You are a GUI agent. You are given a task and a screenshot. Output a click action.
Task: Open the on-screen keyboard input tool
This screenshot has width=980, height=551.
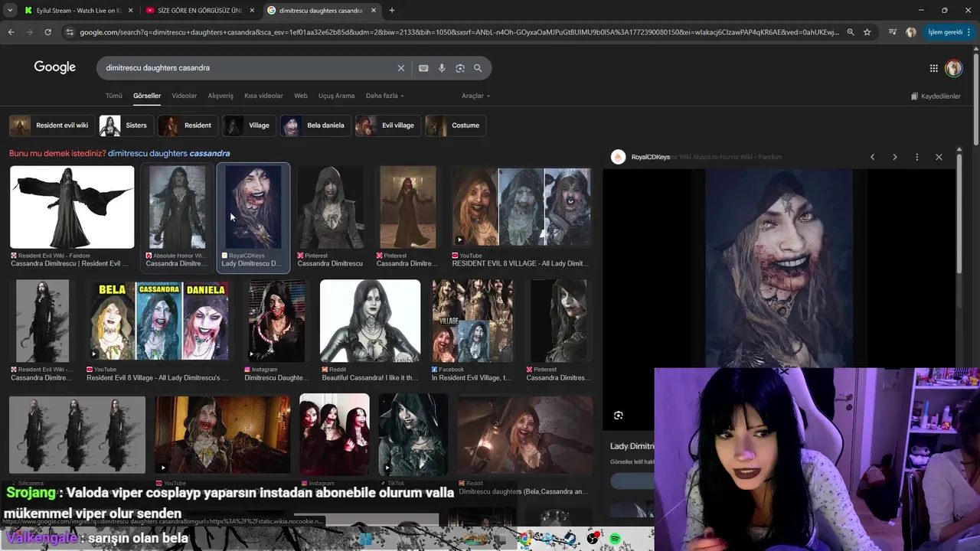(423, 68)
